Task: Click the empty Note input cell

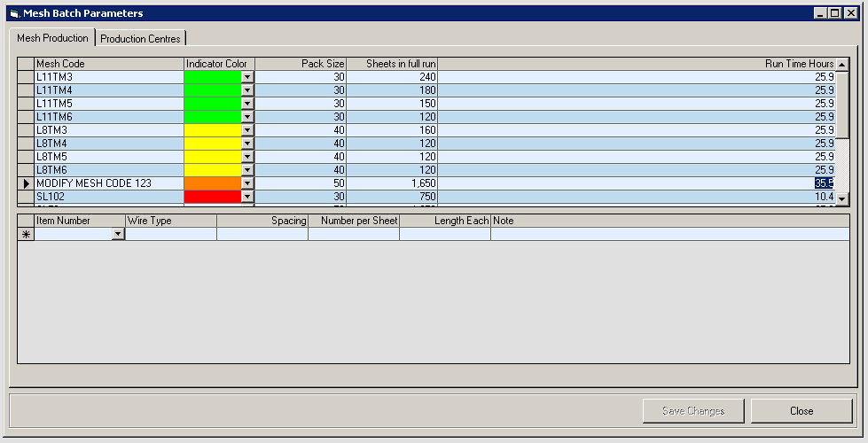Action: [x=670, y=234]
